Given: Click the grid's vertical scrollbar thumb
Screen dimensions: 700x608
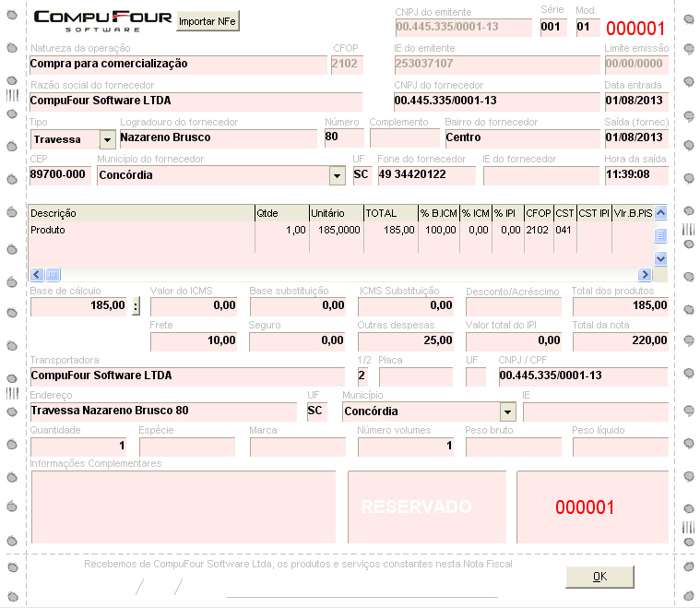Looking at the screenshot, I should click(x=660, y=235).
